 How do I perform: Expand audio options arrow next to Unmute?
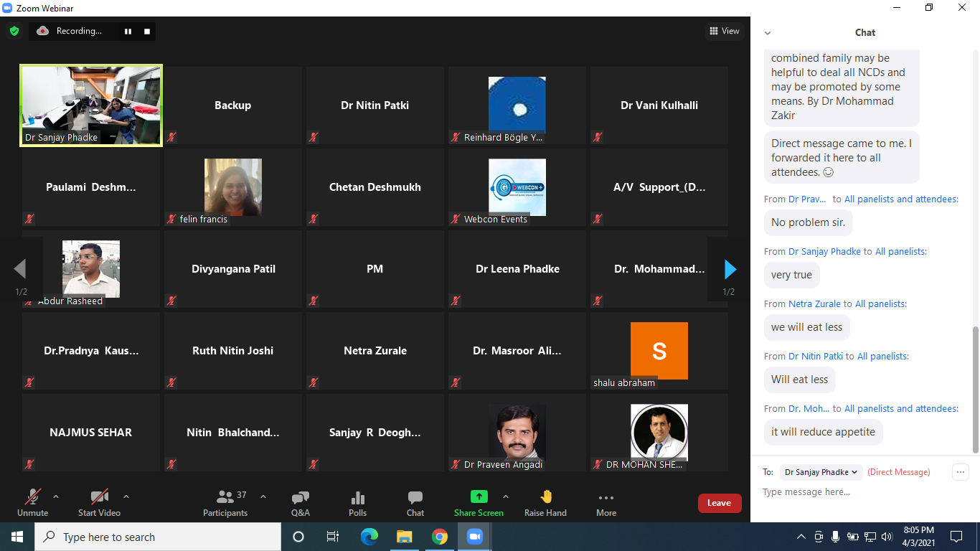tap(56, 496)
